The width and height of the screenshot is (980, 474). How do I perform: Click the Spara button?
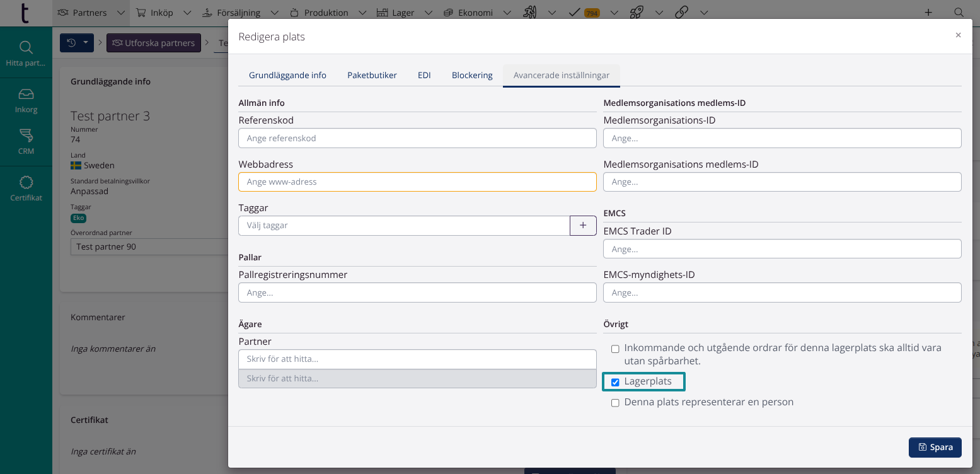coord(935,447)
